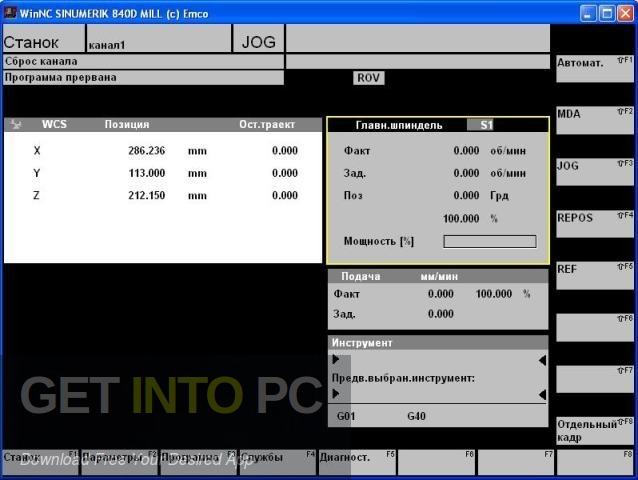This screenshot has height=480, width=638.
Task: Click the Подача Факт 0.000 value
Action: [x=441, y=294]
